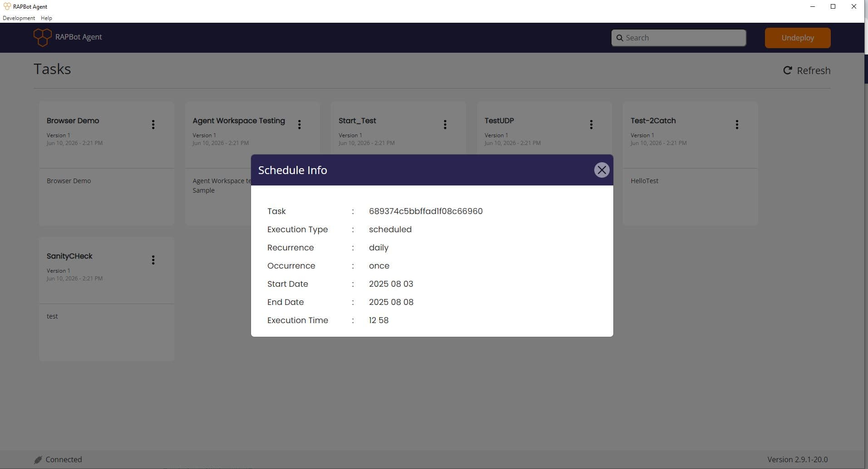Viewport: 868px width, 469px height.
Task: Click the Execution Type value scheduled
Action: 390,230
